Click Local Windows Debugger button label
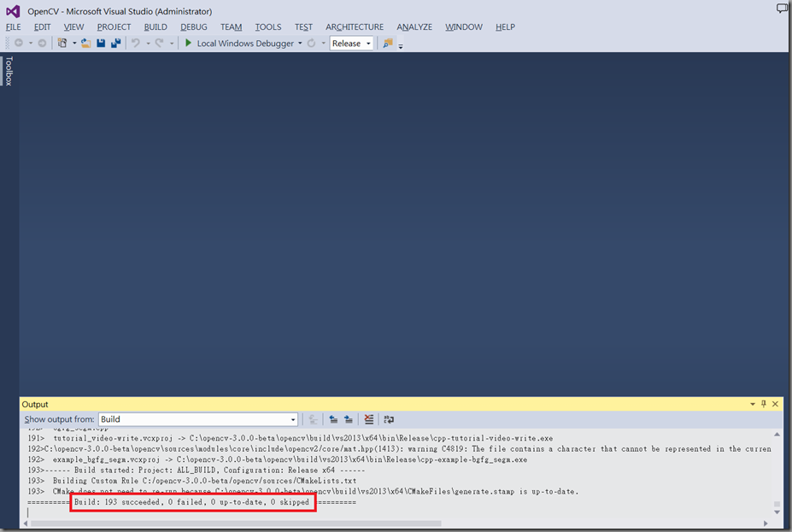Viewport: 792px width, 532px height. [245, 43]
